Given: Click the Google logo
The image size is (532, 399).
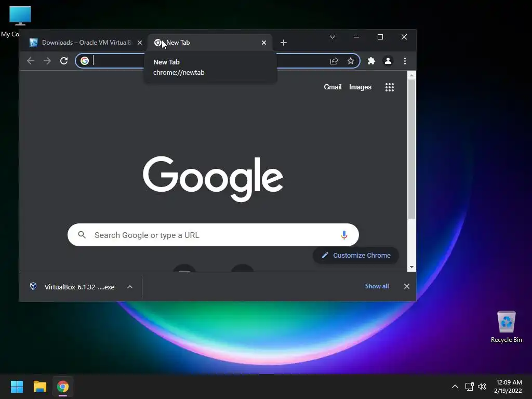Looking at the screenshot, I should coord(212,178).
